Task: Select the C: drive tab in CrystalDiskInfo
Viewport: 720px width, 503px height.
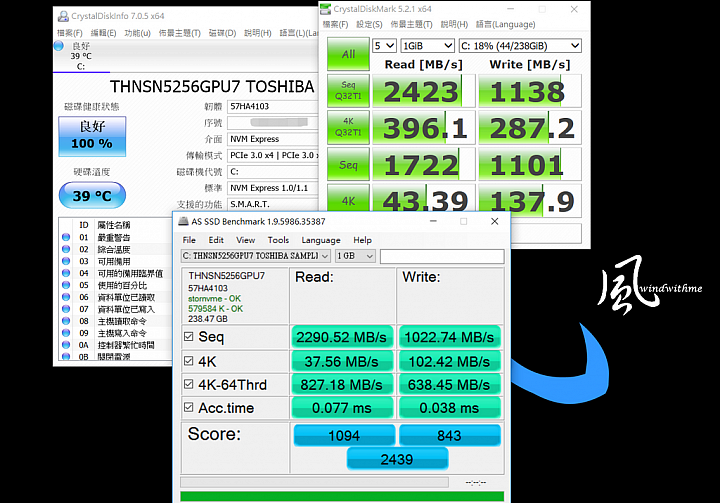Action: (81, 57)
